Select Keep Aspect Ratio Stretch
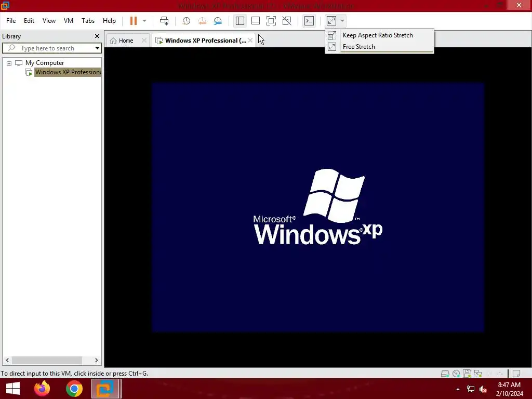The width and height of the screenshot is (532, 399). pyautogui.click(x=379, y=35)
